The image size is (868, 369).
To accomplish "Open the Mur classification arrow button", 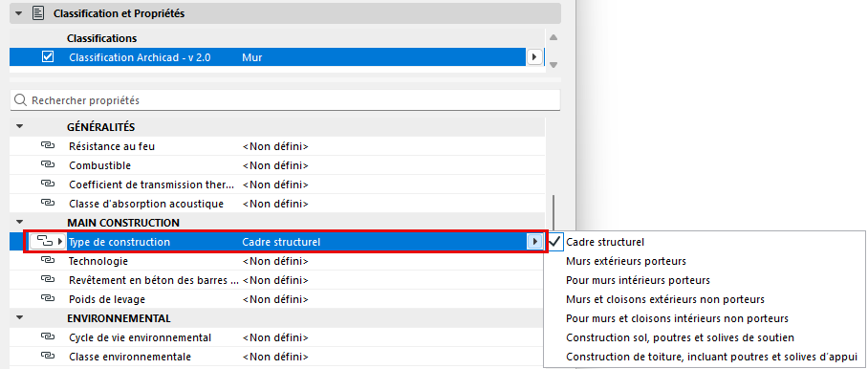I will pyautogui.click(x=534, y=57).
